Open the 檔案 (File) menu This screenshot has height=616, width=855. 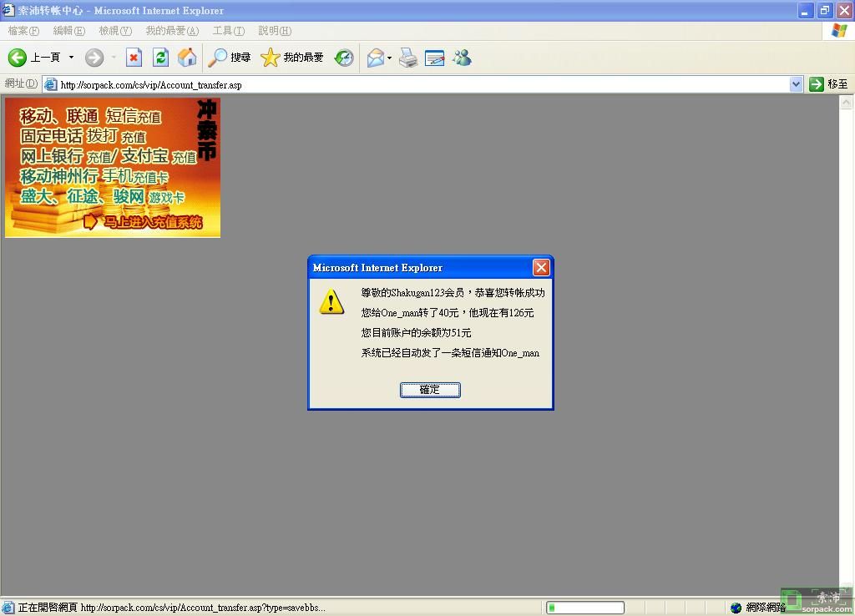(x=23, y=31)
